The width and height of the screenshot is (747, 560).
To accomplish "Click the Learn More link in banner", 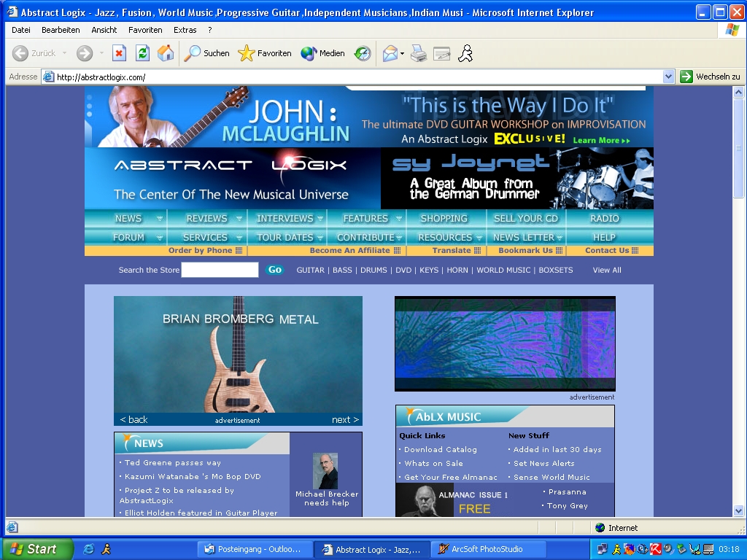I will click(x=601, y=141).
